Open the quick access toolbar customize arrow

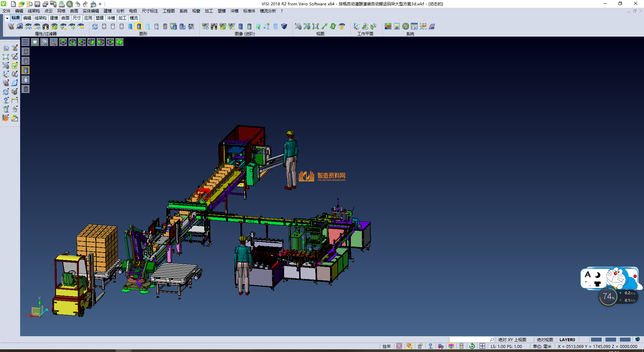coord(100,4)
